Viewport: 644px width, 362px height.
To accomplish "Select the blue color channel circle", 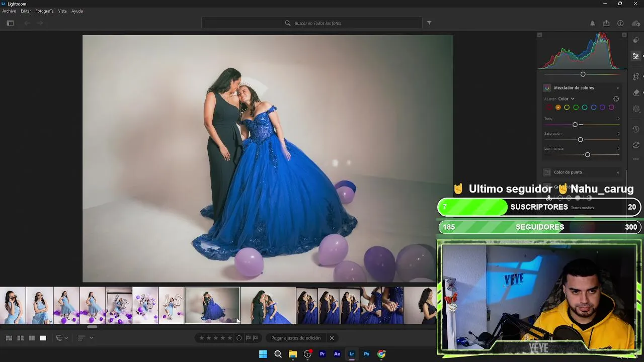I will (x=594, y=108).
